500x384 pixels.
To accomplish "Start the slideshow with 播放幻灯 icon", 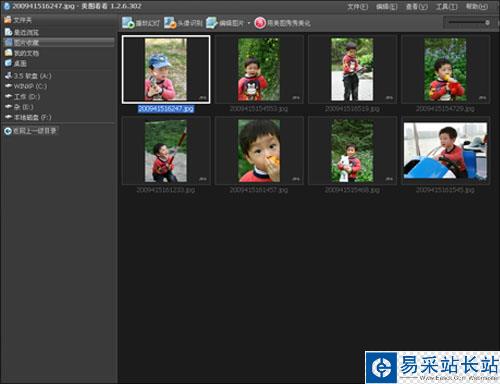I will point(128,23).
